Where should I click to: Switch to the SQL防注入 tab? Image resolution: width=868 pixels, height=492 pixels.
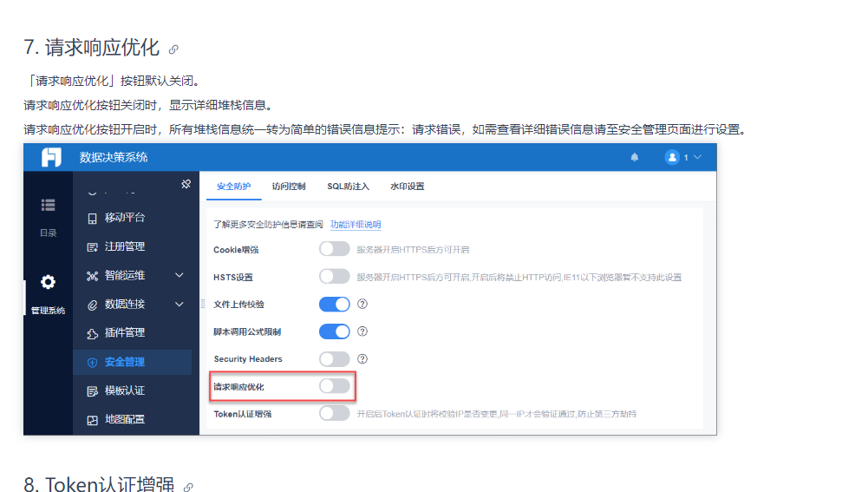349,187
